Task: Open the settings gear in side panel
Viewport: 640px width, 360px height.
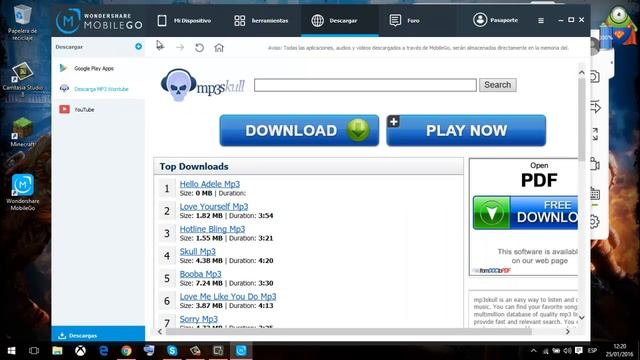Action: tap(595, 222)
